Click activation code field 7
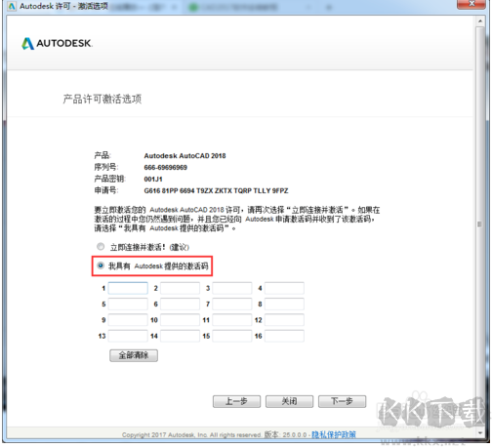This screenshot has height=448, width=492. (x=232, y=305)
